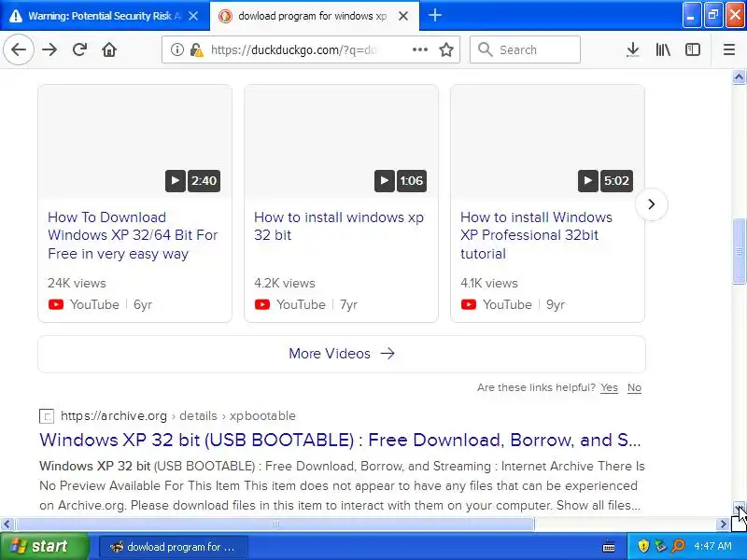Answer Yes to links helpful question

pyautogui.click(x=609, y=387)
